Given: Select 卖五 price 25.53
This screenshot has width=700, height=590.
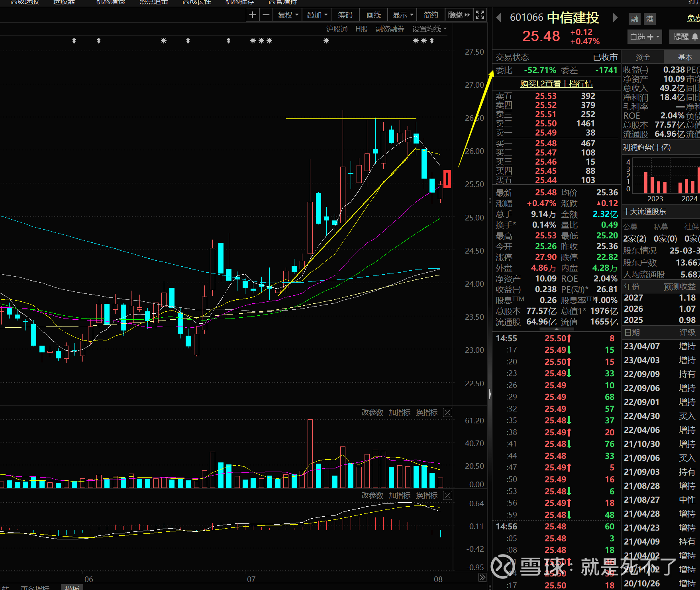Looking at the screenshot, I should point(545,96).
